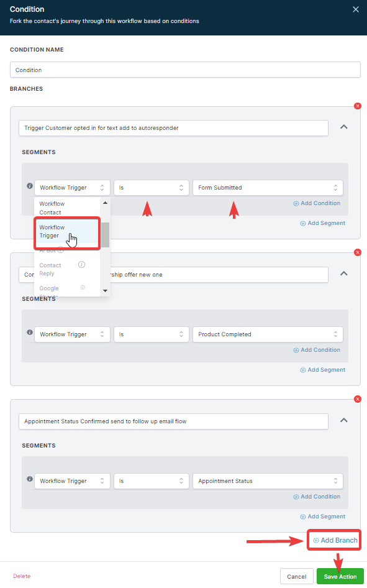Click the Condition Name input field
367x588 pixels.
click(x=185, y=70)
